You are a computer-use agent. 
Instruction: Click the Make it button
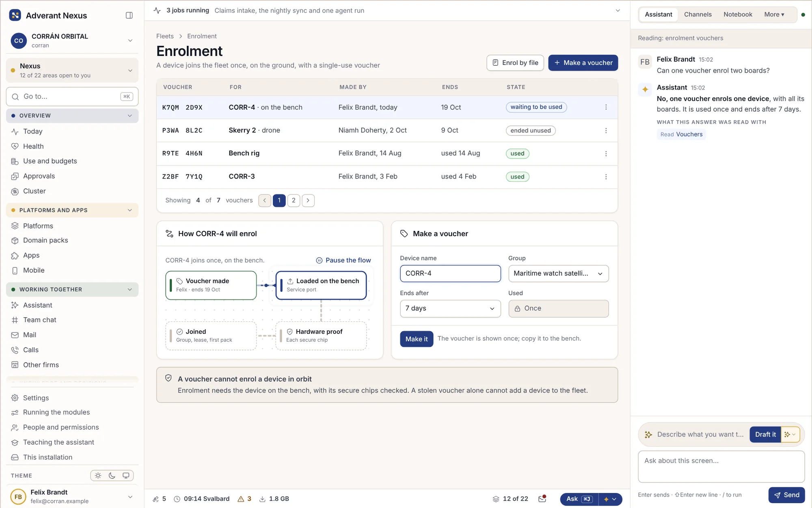click(417, 339)
